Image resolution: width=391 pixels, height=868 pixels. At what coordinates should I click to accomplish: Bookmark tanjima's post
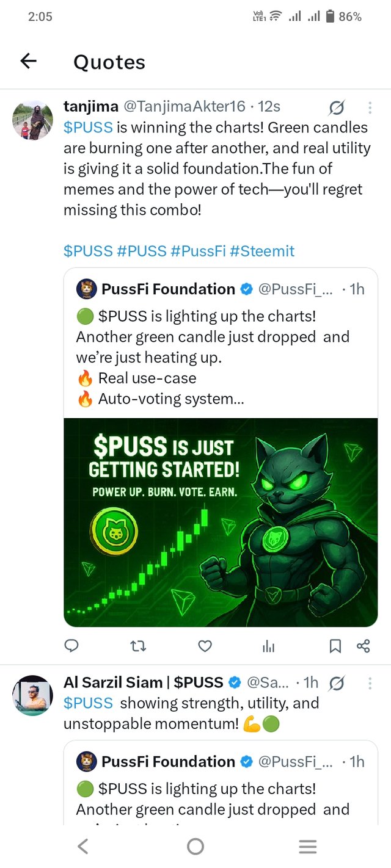335,646
